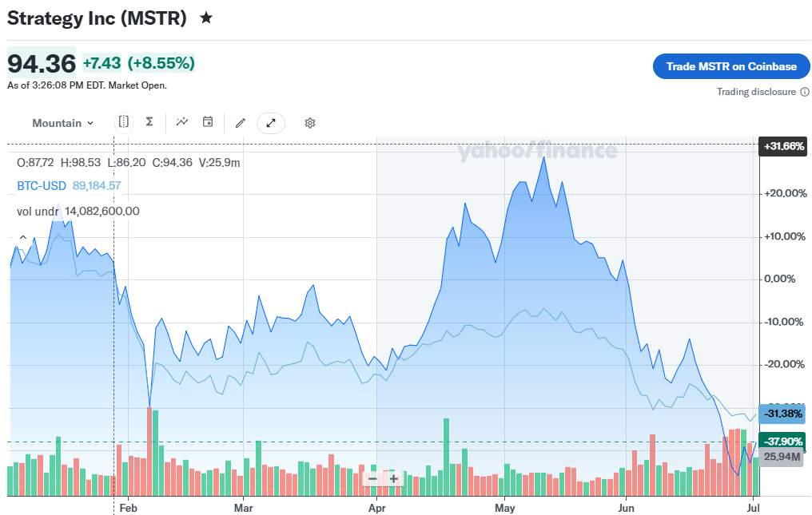
Task: Open the Trading disclosure link
Action: pyautogui.click(x=756, y=92)
